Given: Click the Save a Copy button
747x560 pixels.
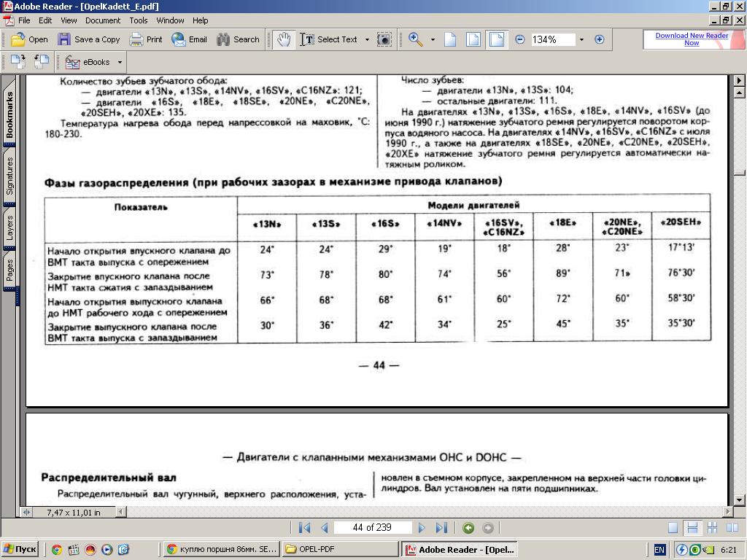Looking at the screenshot, I should (89, 39).
